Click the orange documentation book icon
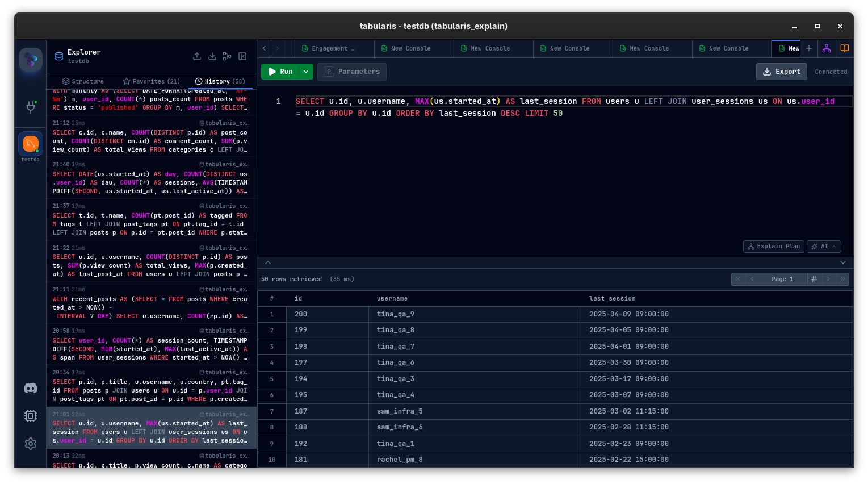This screenshot has width=868, height=484. 845,48
